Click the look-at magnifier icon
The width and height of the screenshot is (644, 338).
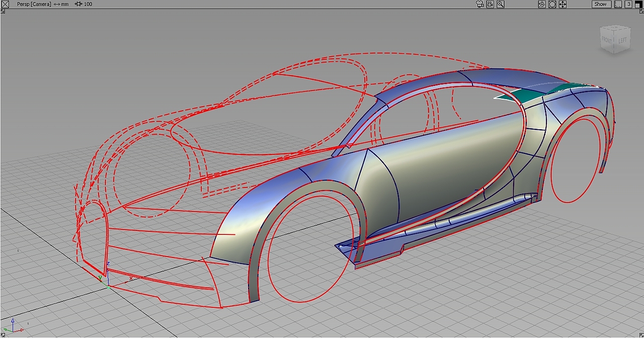pos(501,4)
